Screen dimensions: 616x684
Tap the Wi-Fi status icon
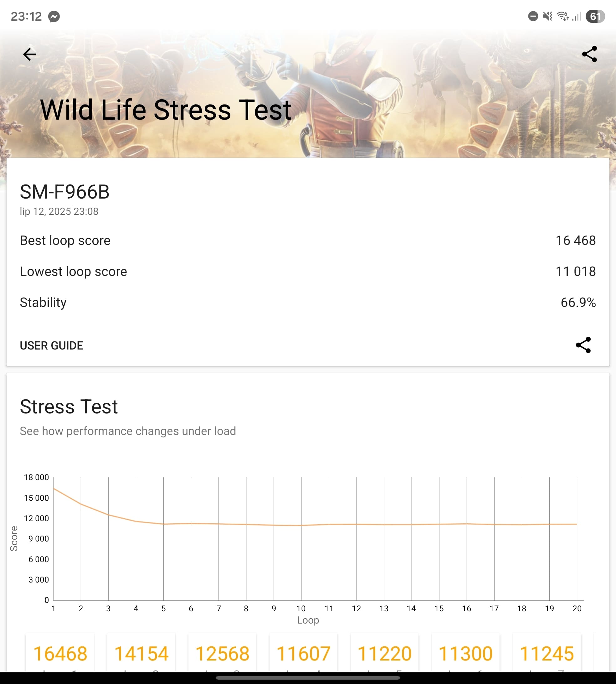coord(563,16)
